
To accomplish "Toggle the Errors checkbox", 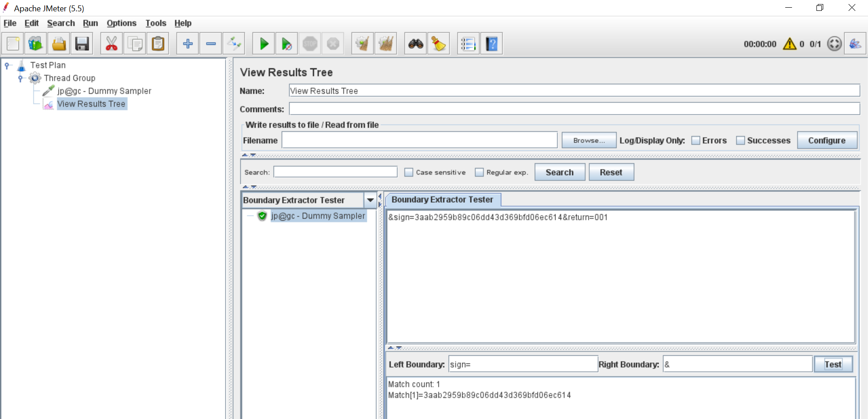I will pos(696,141).
